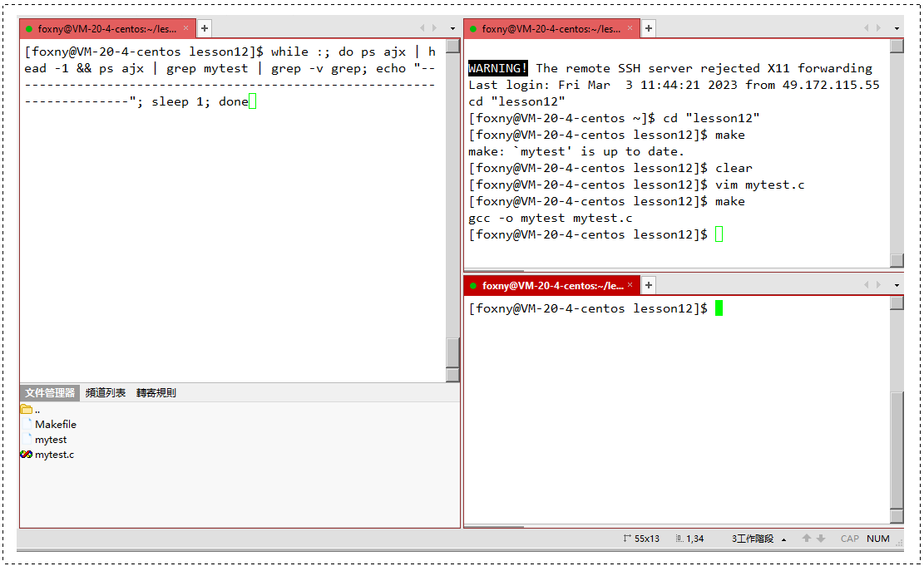
Task: Close the bottom-right active session tab
Action: pyautogui.click(x=630, y=284)
